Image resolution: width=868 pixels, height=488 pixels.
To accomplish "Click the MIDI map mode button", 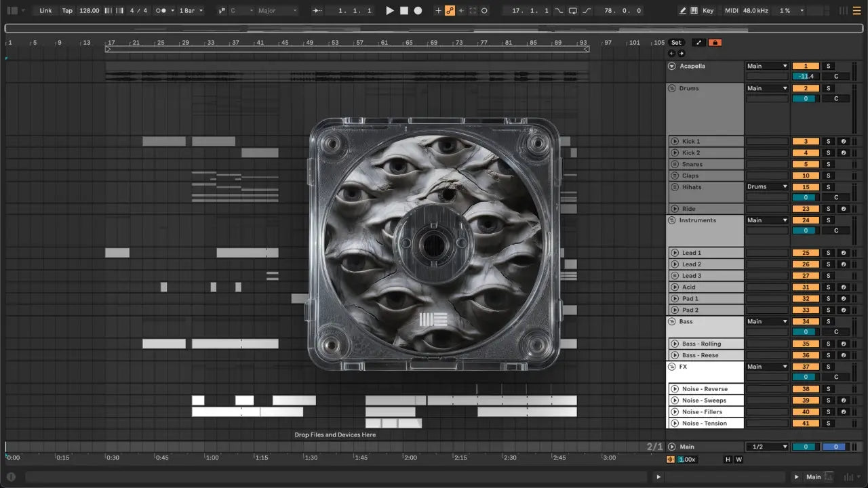I will click(731, 11).
